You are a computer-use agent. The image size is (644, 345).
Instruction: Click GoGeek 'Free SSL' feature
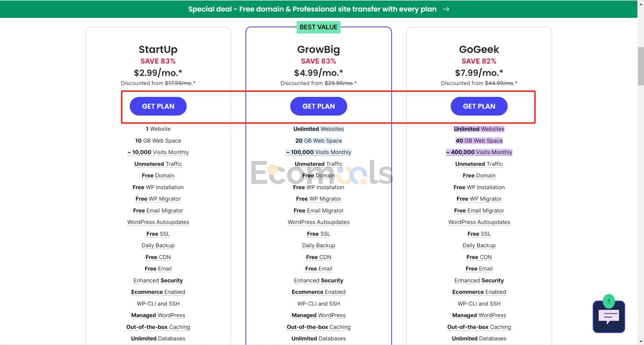[x=479, y=234]
